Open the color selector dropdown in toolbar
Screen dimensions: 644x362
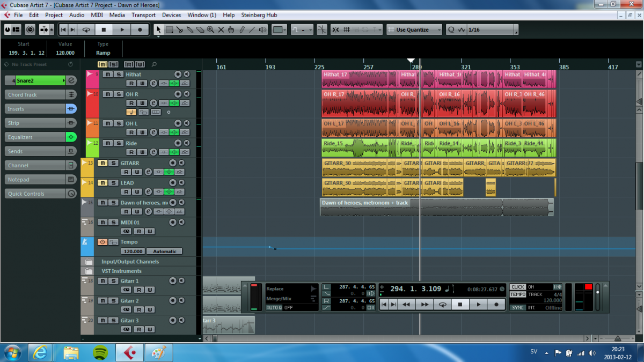pos(279,29)
